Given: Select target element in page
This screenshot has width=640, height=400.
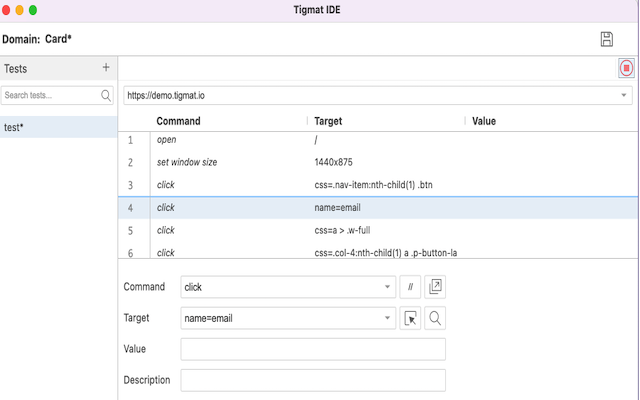Looking at the screenshot, I should point(410,318).
